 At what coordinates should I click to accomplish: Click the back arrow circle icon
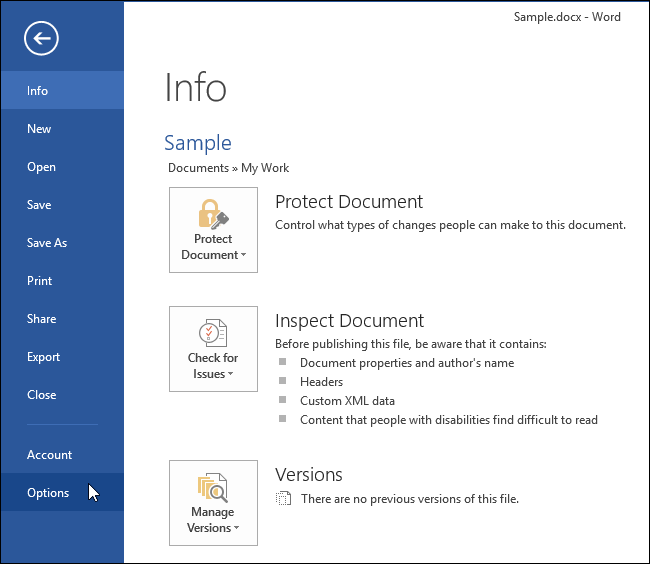41,39
